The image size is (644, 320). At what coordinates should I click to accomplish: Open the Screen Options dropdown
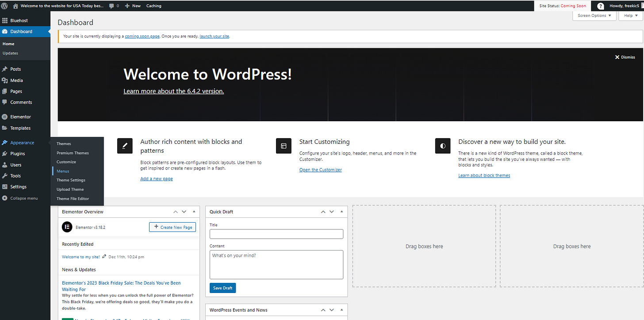(x=594, y=15)
